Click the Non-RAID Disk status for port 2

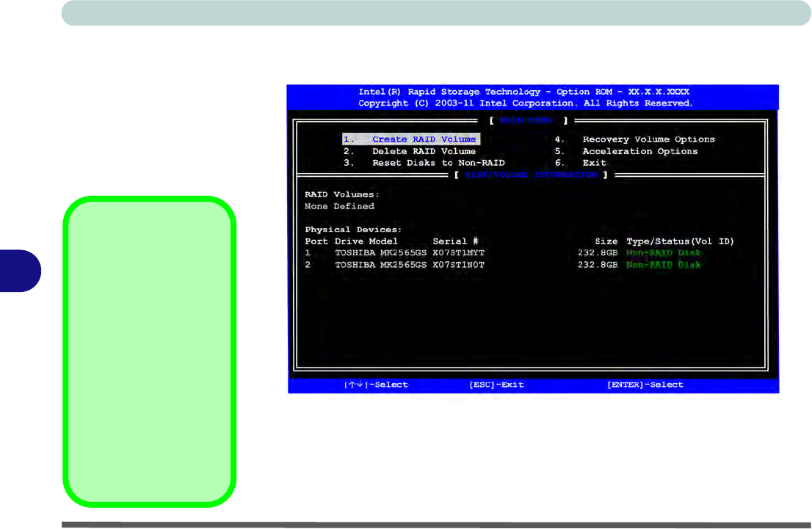point(664,265)
